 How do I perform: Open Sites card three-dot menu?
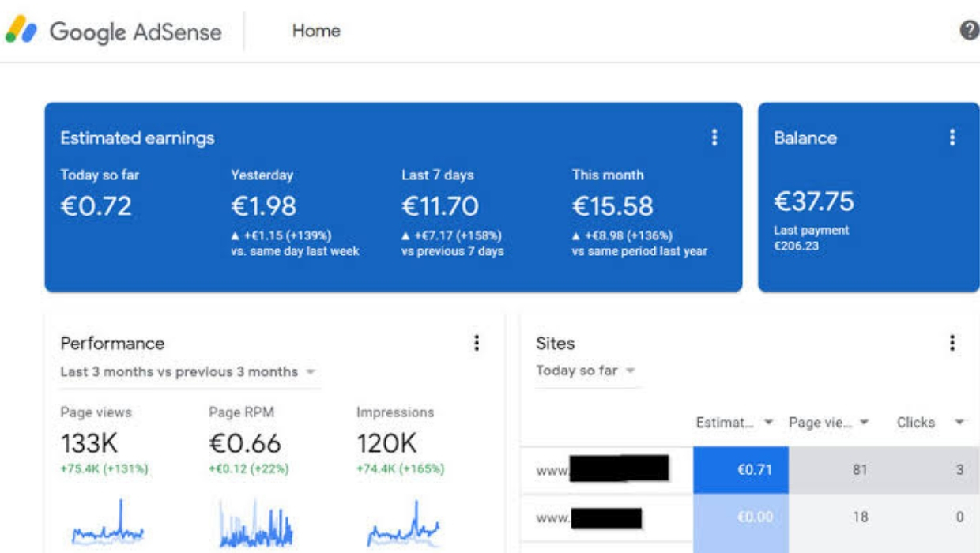click(x=952, y=343)
